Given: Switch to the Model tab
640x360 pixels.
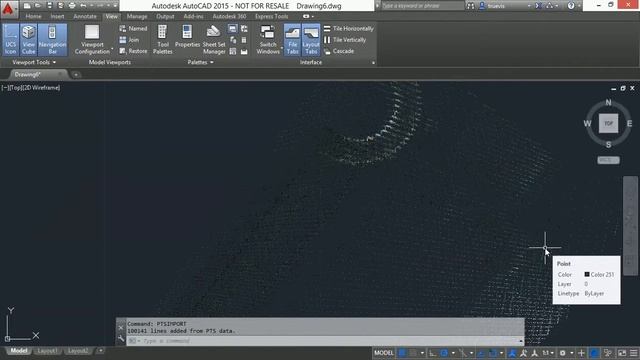Looking at the screenshot, I should pos(18,351).
